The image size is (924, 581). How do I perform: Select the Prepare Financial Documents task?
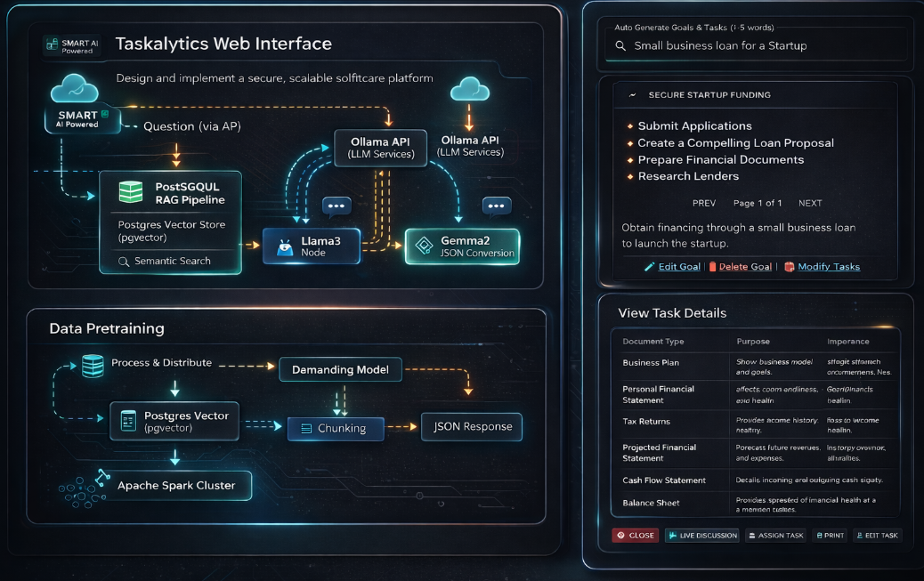click(x=721, y=159)
